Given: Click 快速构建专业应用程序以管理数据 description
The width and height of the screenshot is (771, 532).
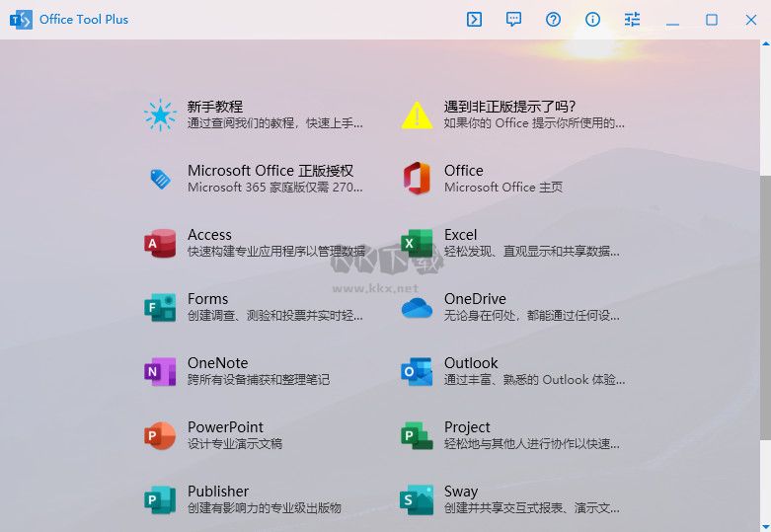Looking at the screenshot, I should pyautogui.click(x=276, y=252).
